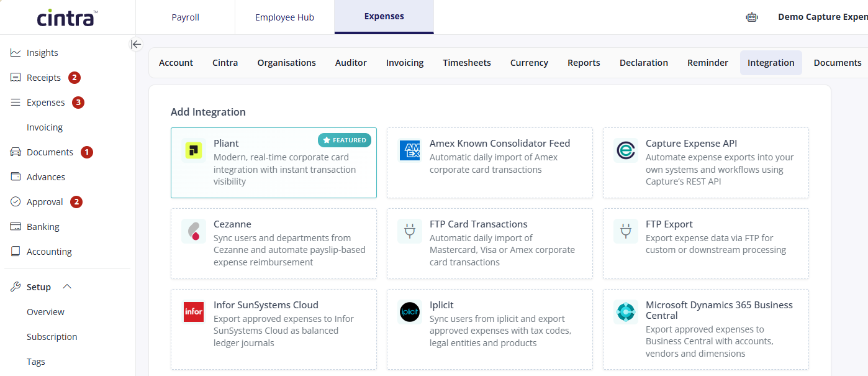
Task: Click the Cezanne logo icon
Action: pyautogui.click(x=194, y=231)
